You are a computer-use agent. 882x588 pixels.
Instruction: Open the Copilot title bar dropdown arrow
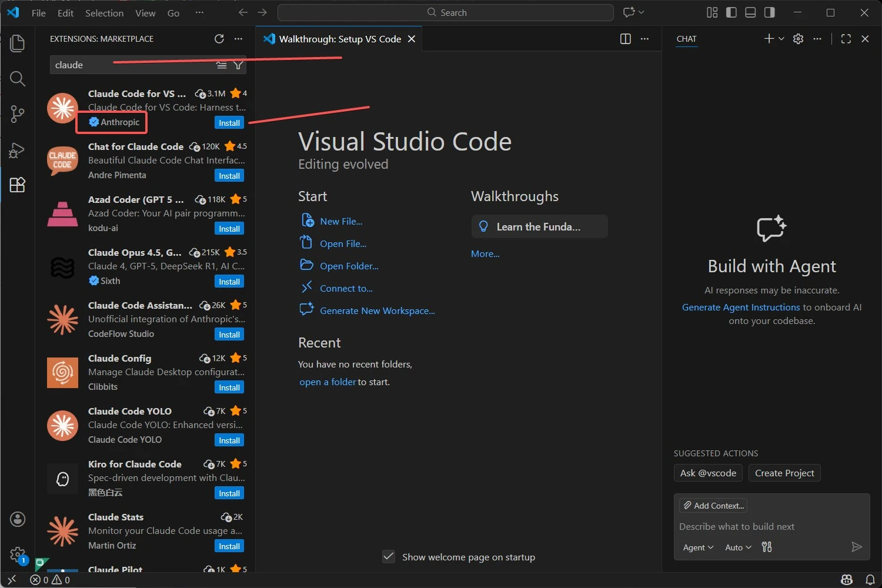pyautogui.click(x=642, y=12)
